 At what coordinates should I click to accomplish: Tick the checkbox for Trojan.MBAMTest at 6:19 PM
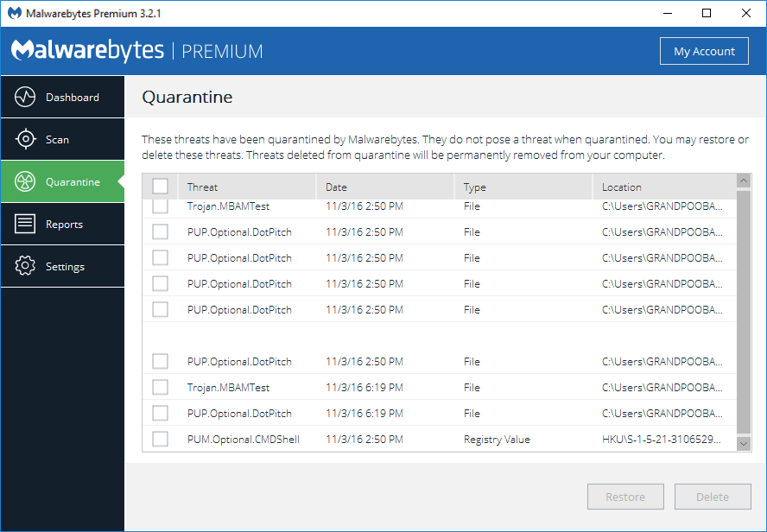(160, 387)
